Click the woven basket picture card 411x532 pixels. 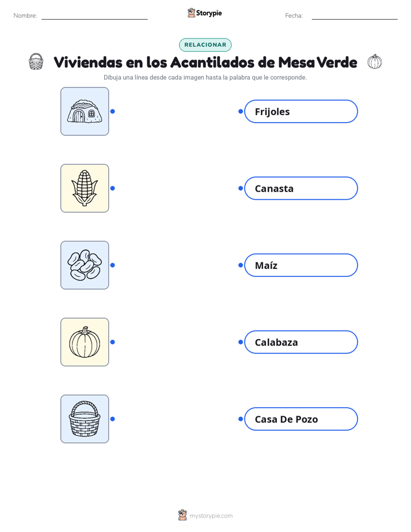(85, 419)
